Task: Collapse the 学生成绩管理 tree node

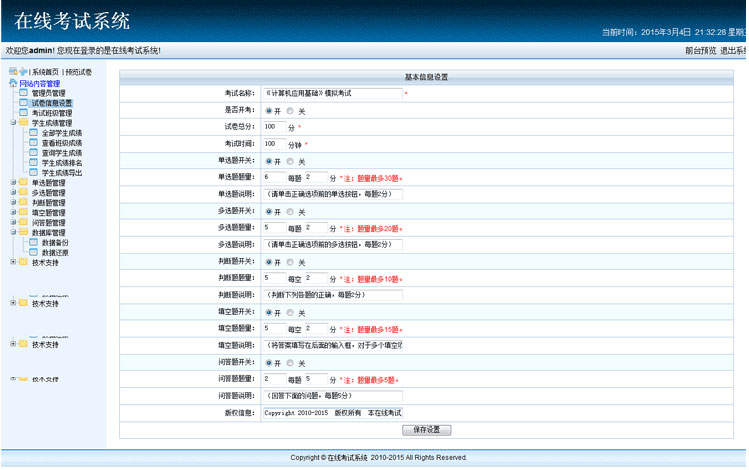Action: 13,123
